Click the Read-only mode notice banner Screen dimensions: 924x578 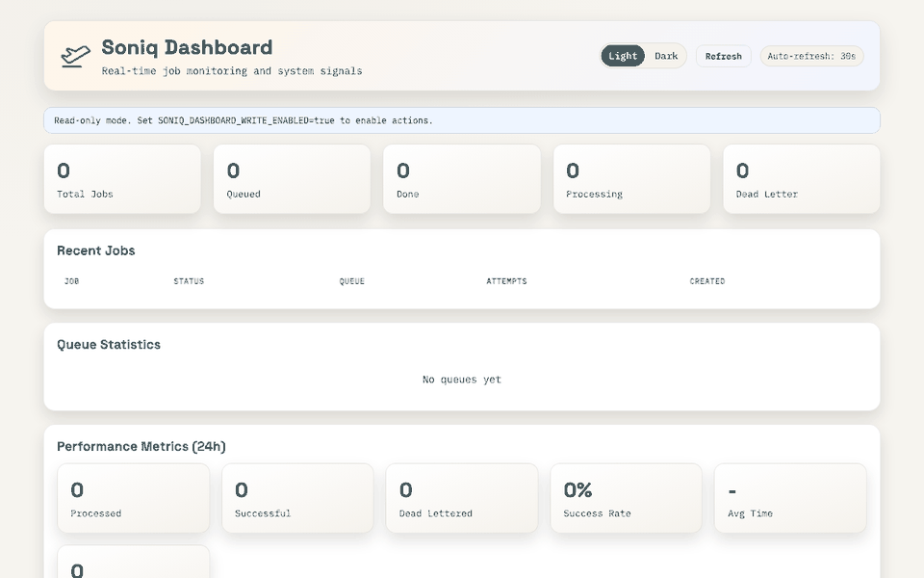point(462,120)
